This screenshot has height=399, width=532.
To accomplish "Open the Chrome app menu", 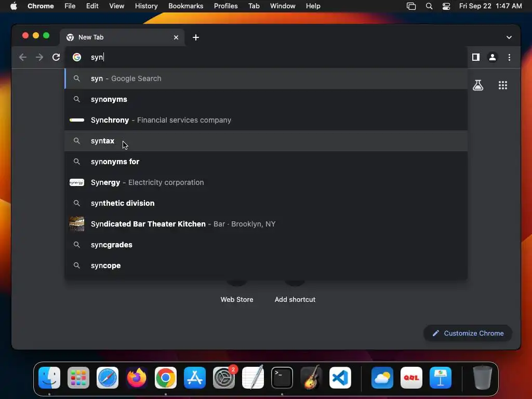I will click(41, 6).
